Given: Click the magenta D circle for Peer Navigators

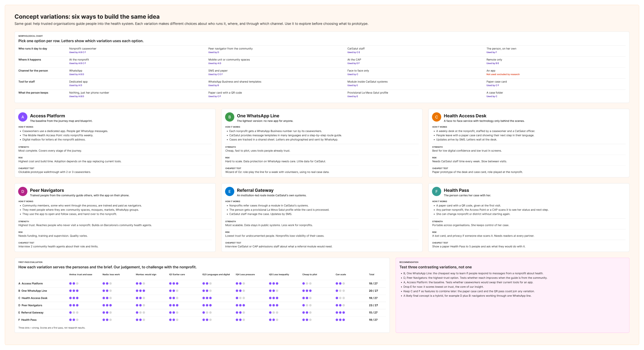Looking at the screenshot, I should click(23, 191).
